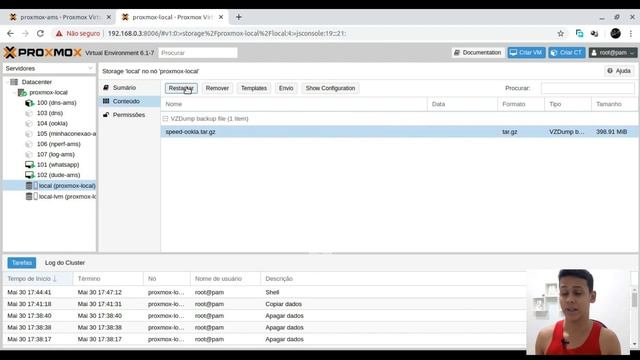Click the browser back arrow
The width and height of the screenshot is (640, 360).
point(10,33)
